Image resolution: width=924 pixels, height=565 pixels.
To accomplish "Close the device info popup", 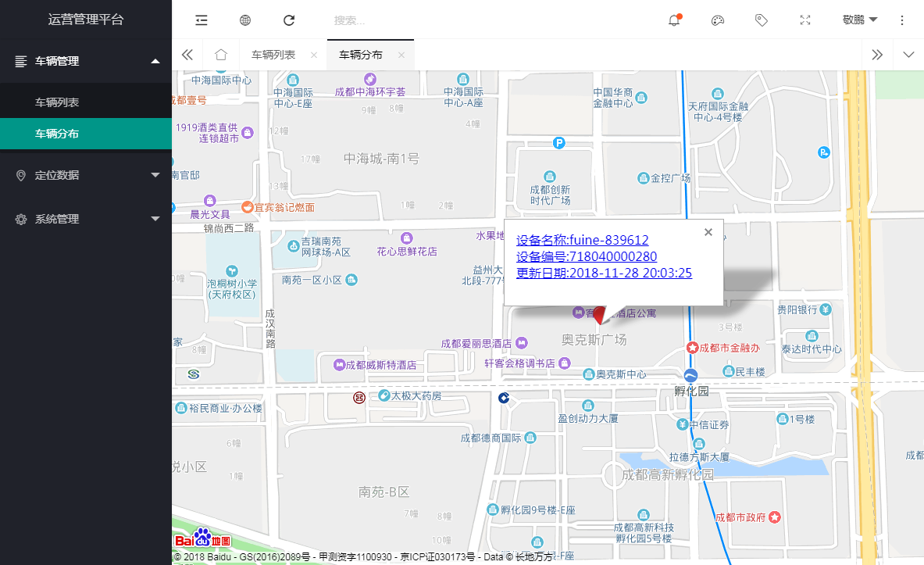I will [708, 232].
